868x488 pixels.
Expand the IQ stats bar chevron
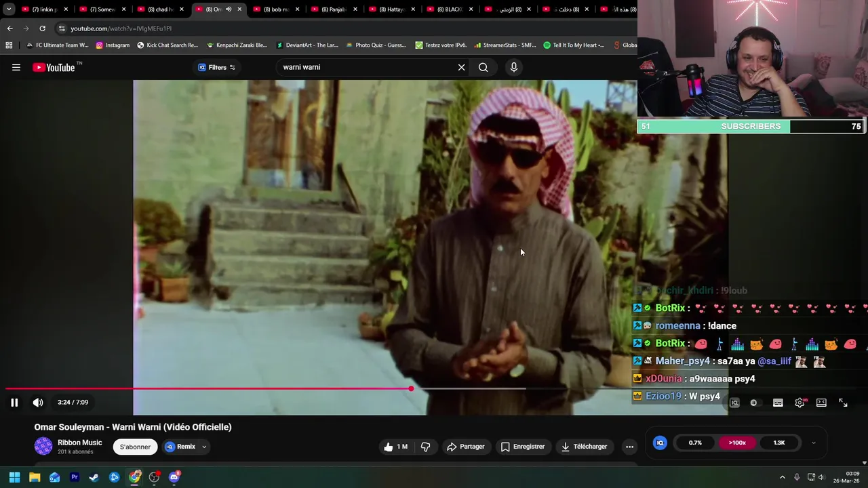pyautogui.click(x=813, y=443)
